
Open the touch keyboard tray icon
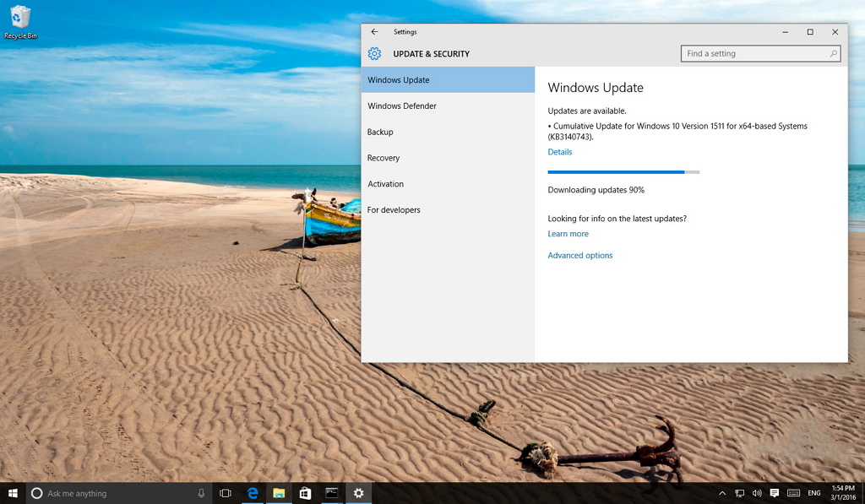pos(793,493)
